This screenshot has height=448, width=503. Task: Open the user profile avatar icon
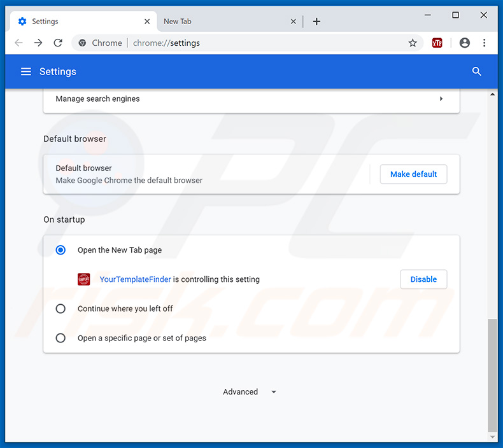point(465,43)
